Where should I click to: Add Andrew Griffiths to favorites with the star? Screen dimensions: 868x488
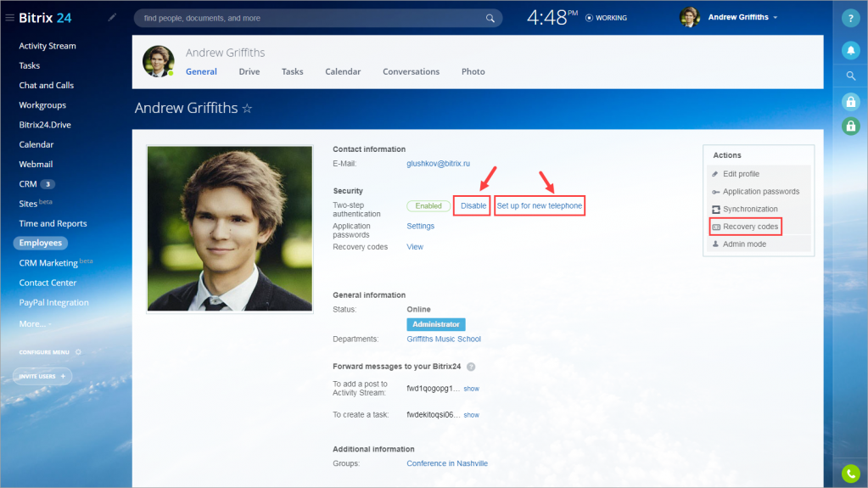[247, 109]
